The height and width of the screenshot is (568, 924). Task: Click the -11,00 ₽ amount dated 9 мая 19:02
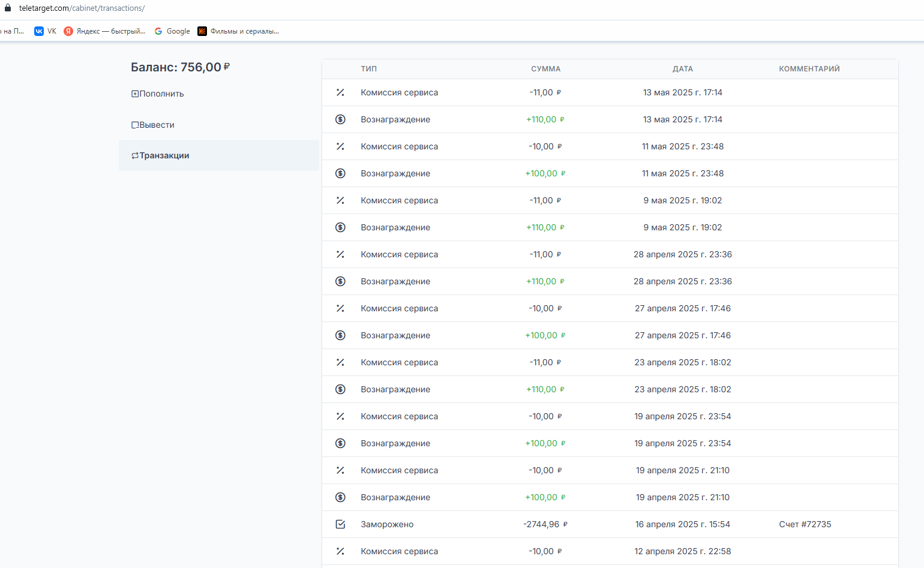pos(545,200)
